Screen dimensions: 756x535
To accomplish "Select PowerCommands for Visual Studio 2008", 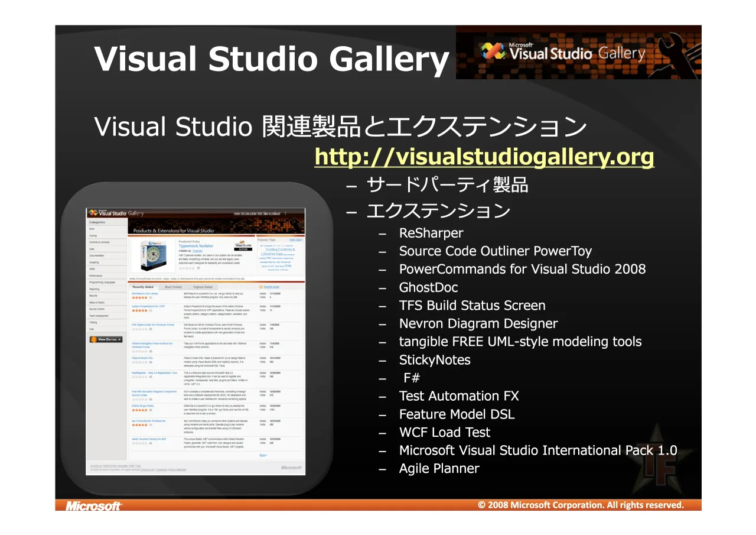I will pos(523,269).
